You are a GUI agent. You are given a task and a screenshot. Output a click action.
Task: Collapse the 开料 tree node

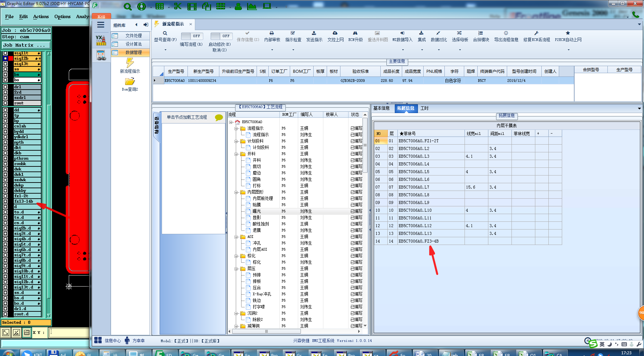[236, 154]
